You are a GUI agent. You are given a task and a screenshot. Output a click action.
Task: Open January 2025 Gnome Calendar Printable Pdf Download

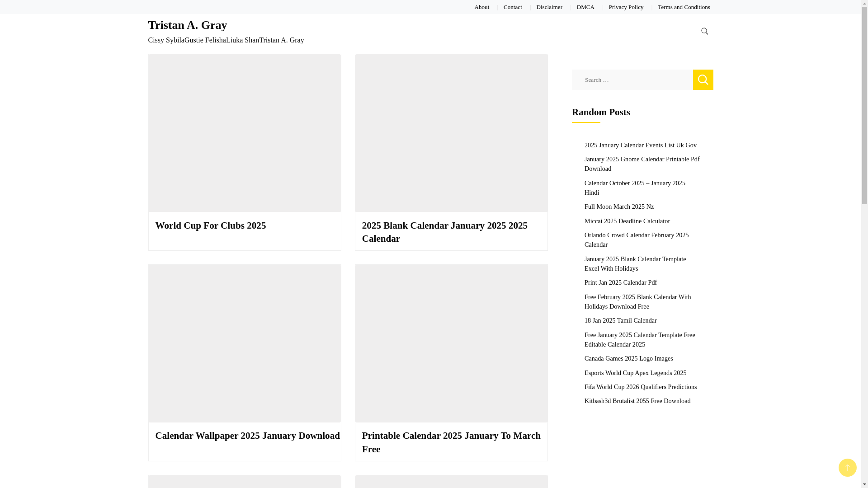(642, 164)
